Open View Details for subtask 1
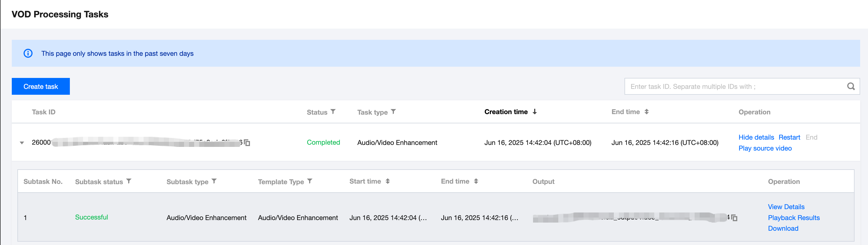The image size is (868, 245). 786,207
